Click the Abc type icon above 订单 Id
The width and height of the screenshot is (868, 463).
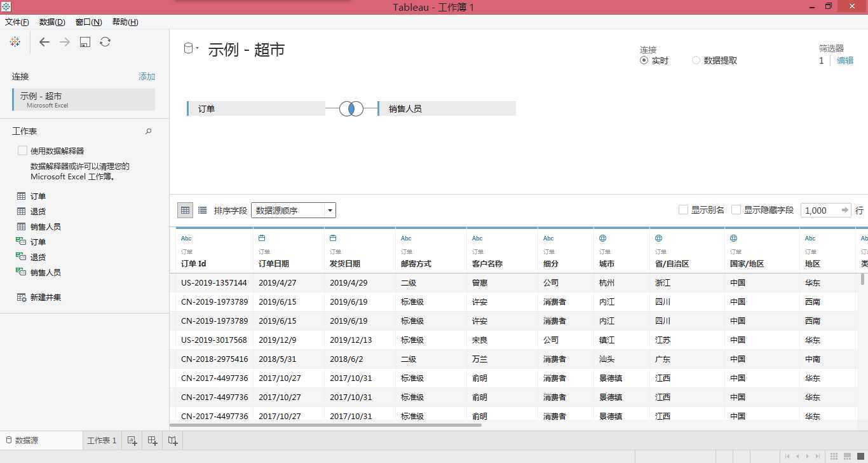click(x=186, y=238)
